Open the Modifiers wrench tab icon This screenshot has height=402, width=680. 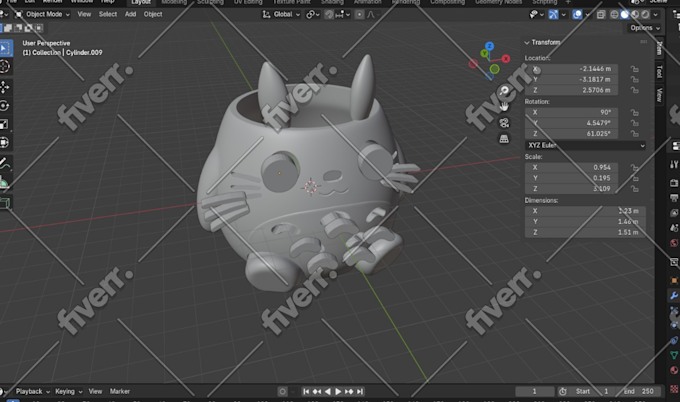coord(674,296)
